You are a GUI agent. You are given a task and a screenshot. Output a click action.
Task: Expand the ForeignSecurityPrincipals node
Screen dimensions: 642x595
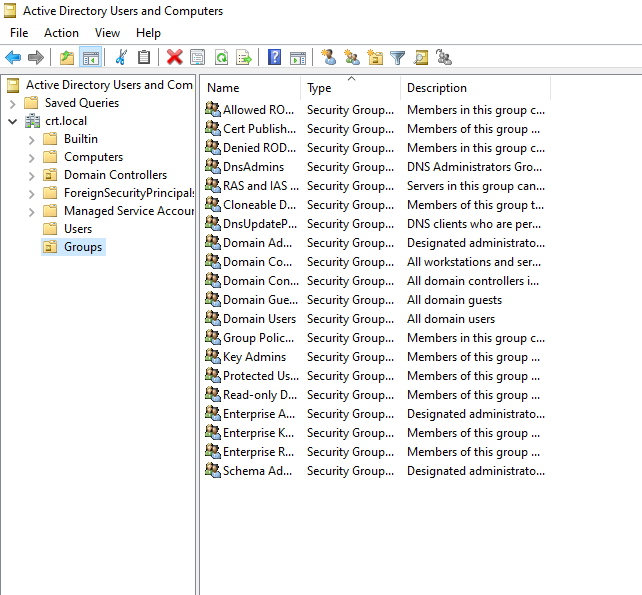click(x=32, y=194)
